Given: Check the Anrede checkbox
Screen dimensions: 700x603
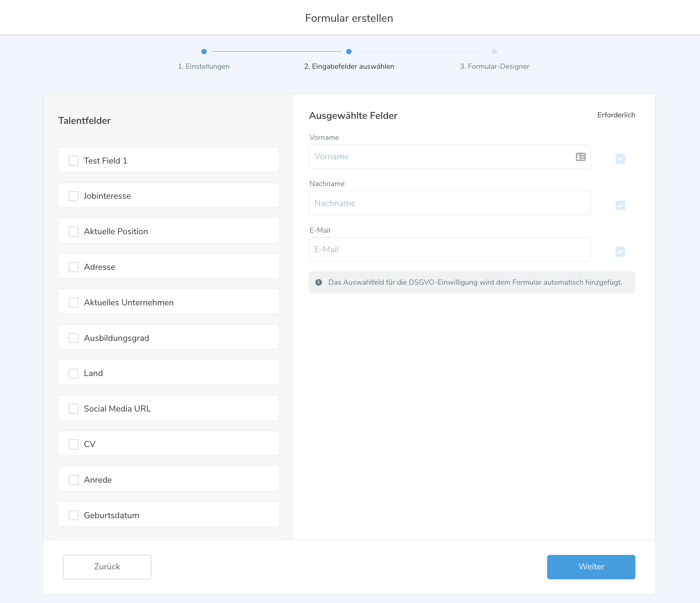Looking at the screenshot, I should click(73, 480).
